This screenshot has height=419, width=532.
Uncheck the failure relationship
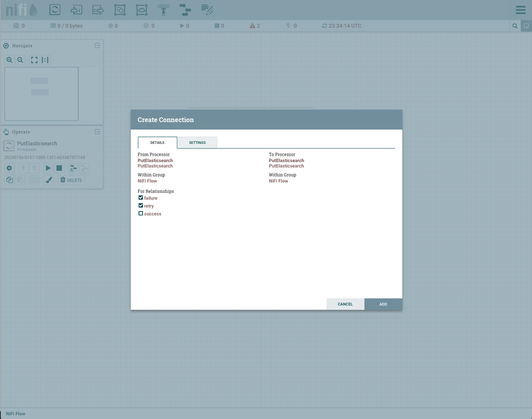tap(141, 198)
